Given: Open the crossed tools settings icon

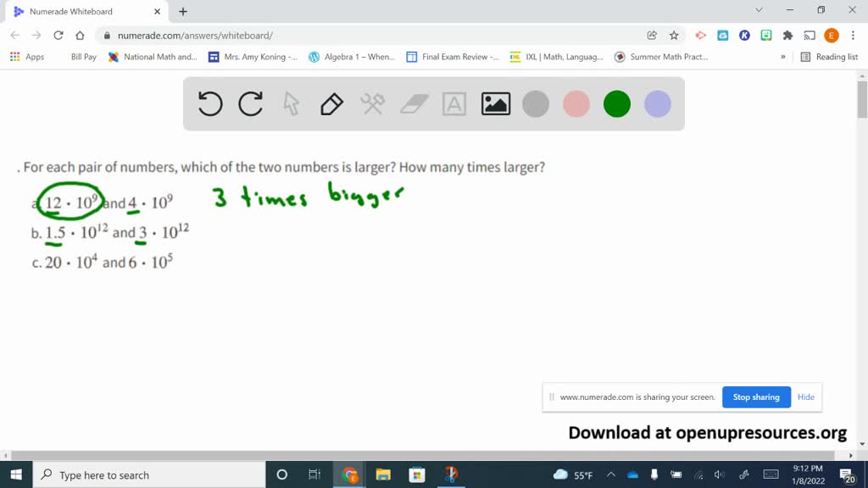Looking at the screenshot, I should (x=372, y=104).
